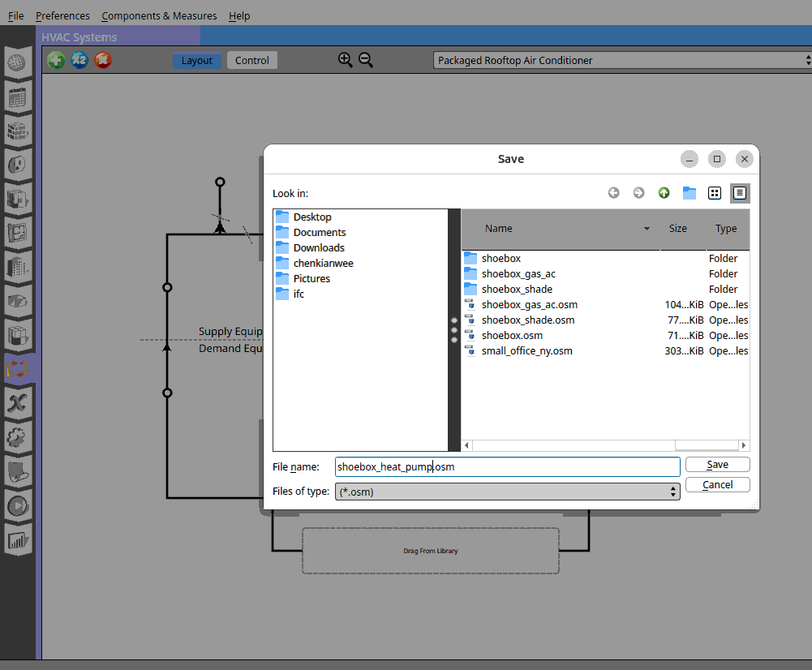Open the File menu
Viewport: 812px width, 670px height.
[16, 15]
